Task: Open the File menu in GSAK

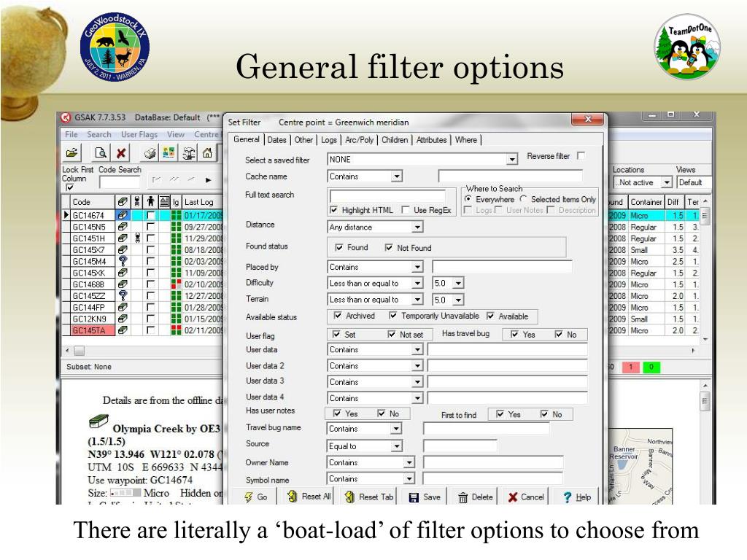Action: tap(71, 135)
